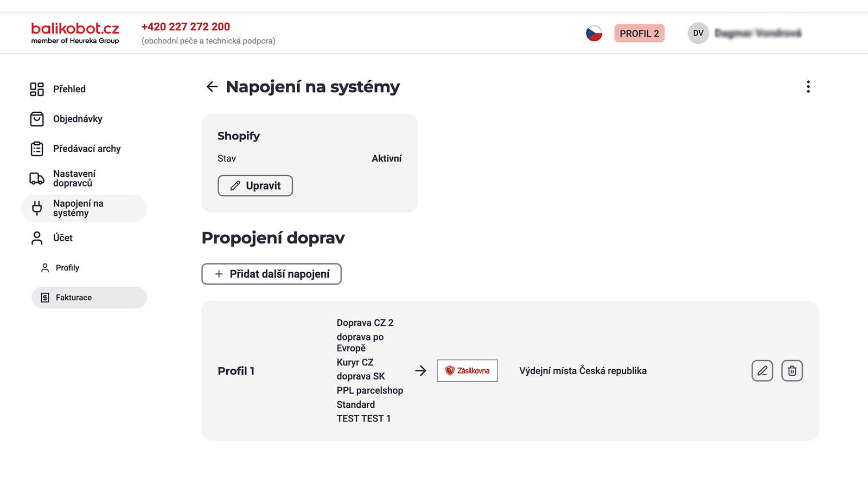Screen dimensions: 868x488
Task: Open the Přehled dashboard icon
Action: (x=37, y=89)
